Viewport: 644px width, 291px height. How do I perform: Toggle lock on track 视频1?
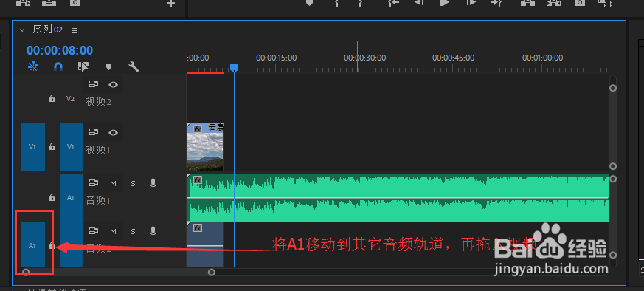52,147
